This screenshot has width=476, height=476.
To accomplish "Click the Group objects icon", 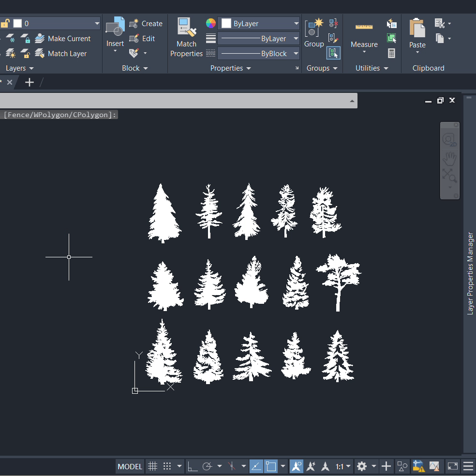I will [313, 32].
